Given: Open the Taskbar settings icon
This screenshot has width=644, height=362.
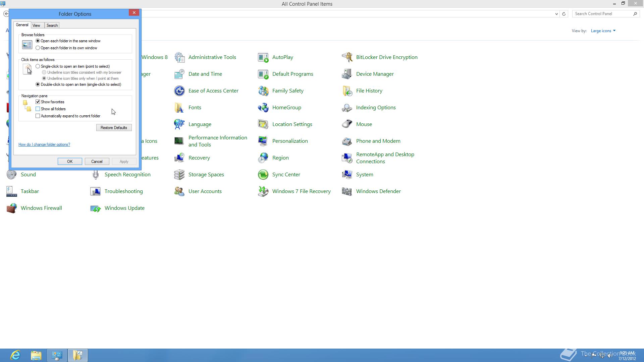Looking at the screenshot, I should pyautogui.click(x=12, y=191).
